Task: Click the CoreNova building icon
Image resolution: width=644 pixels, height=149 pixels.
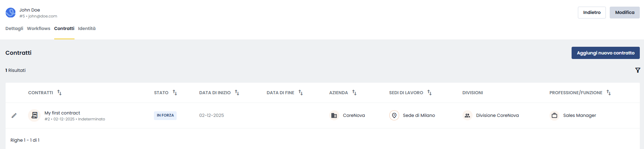Action: click(x=334, y=116)
